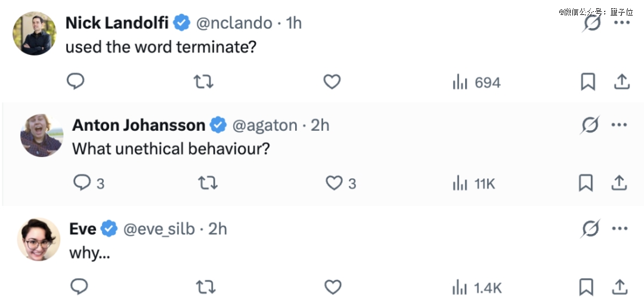
Task: Share Anton Johansson's tweet
Action: (x=619, y=183)
